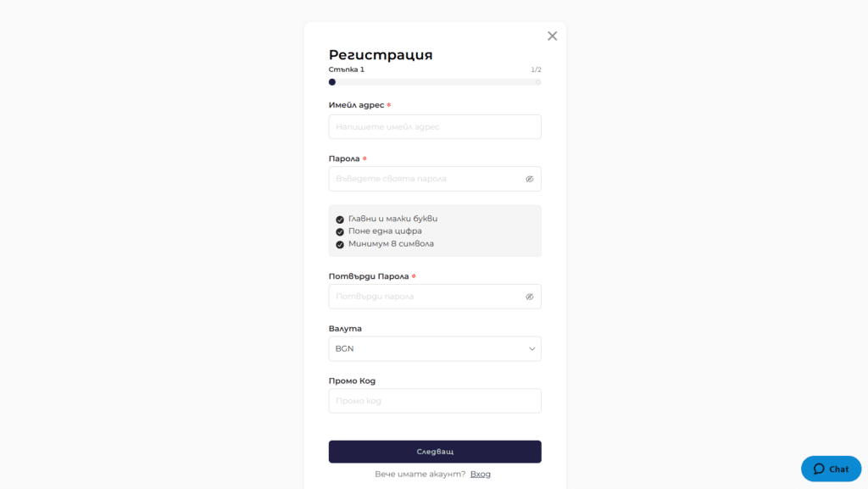This screenshot has width=868, height=489.
Task: Click the checkmark icon beside Поне една цифра
Action: click(340, 231)
